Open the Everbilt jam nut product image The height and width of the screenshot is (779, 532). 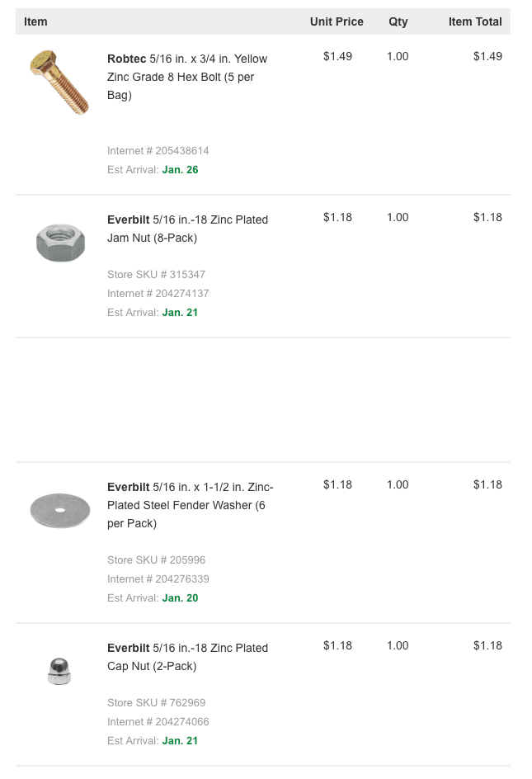click(60, 243)
